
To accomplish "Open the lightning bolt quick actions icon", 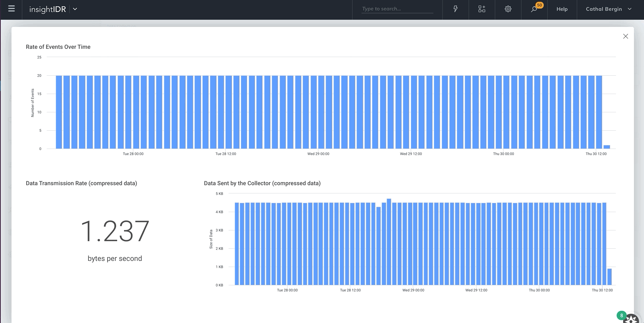I will (x=455, y=9).
